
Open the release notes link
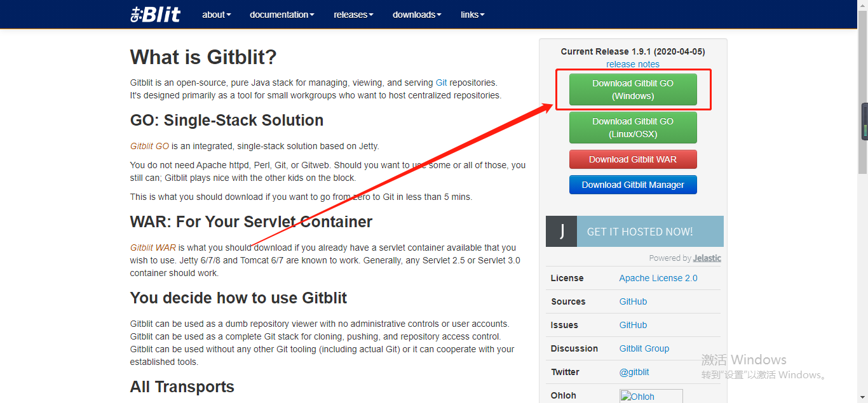633,64
